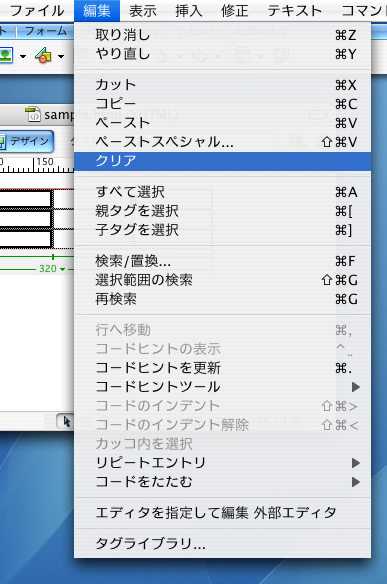Image resolution: width=387 pixels, height=584 pixels.
Task: Open 検索/置換... dialog
Action: point(222,261)
